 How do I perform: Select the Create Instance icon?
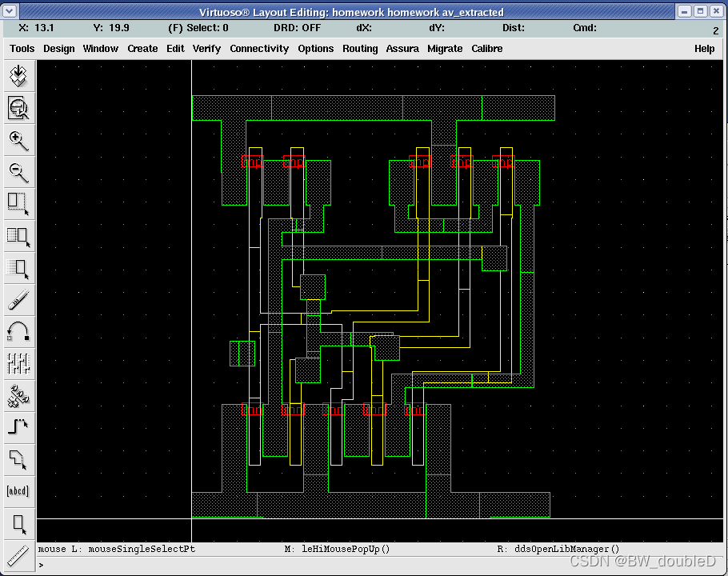pos(18,396)
